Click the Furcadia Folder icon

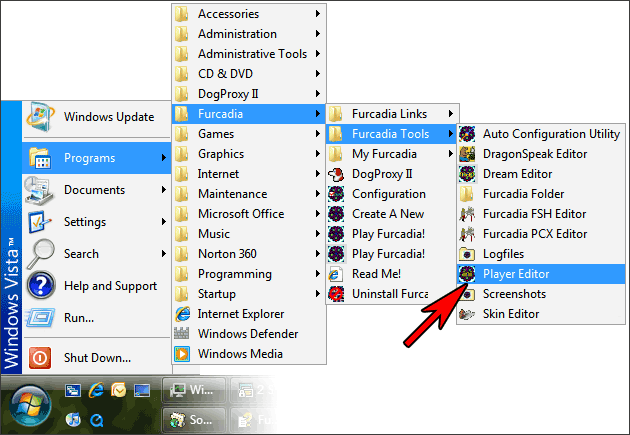[467, 194]
